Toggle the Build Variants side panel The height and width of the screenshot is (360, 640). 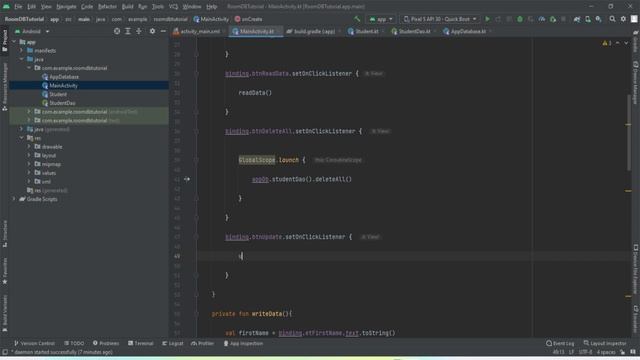4,312
